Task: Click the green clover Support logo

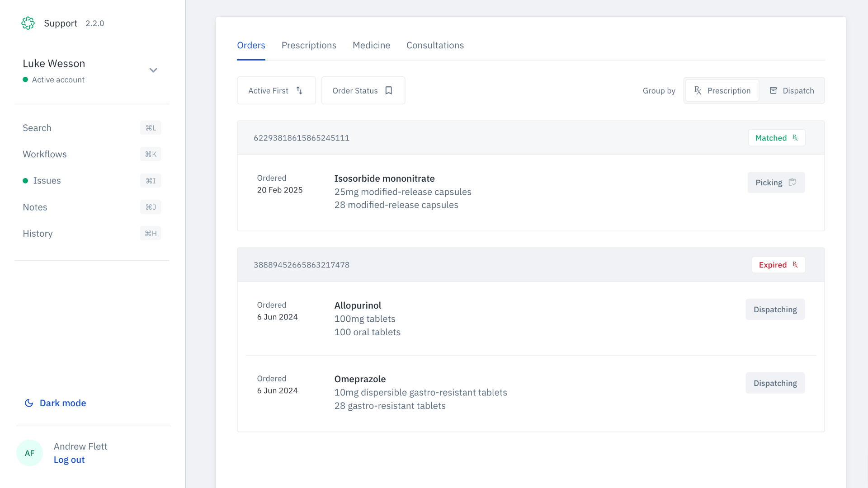Action: point(28,23)
